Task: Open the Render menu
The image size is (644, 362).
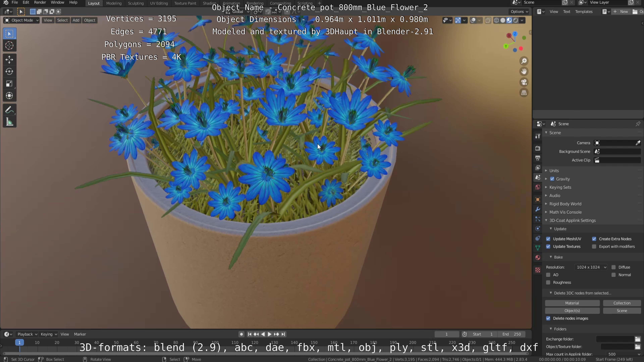Action: click(x=40, y=3)
